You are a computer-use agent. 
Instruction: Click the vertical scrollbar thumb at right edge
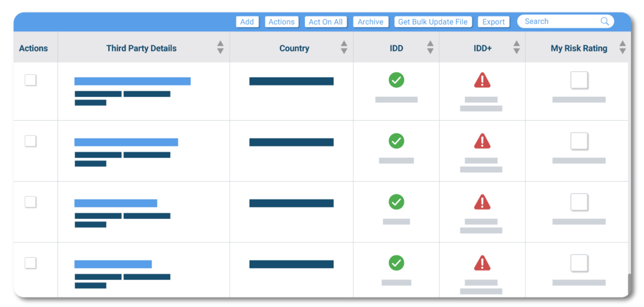click(x=628, y=283)
